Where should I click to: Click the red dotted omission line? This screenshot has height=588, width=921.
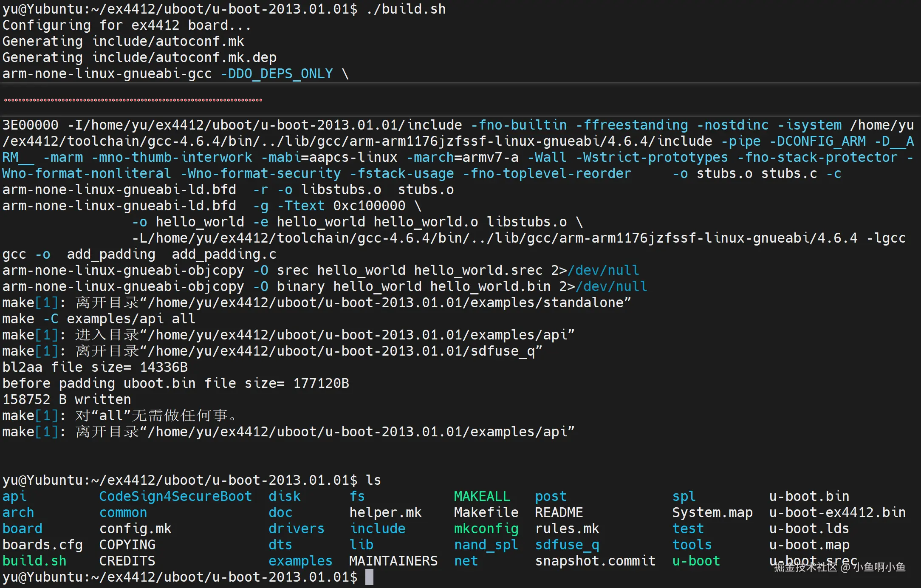coord(133,100)
